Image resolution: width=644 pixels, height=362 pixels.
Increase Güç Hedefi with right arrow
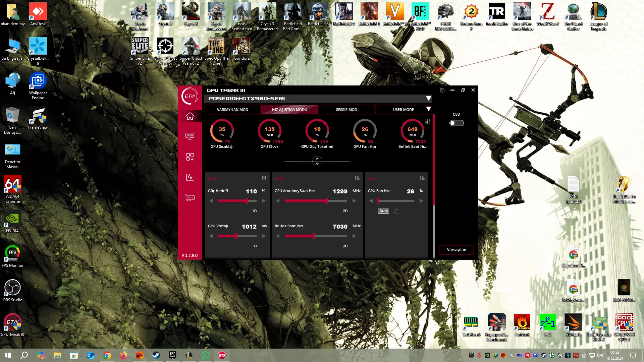point(264,201)
